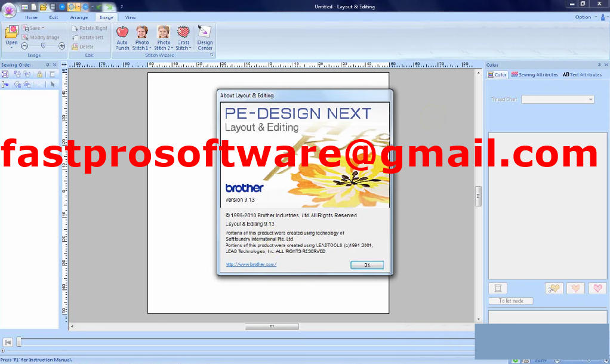Click the lock icon in the Sewing Order panel
Viewport: 610px width, 364px height.
pos(39,74)
